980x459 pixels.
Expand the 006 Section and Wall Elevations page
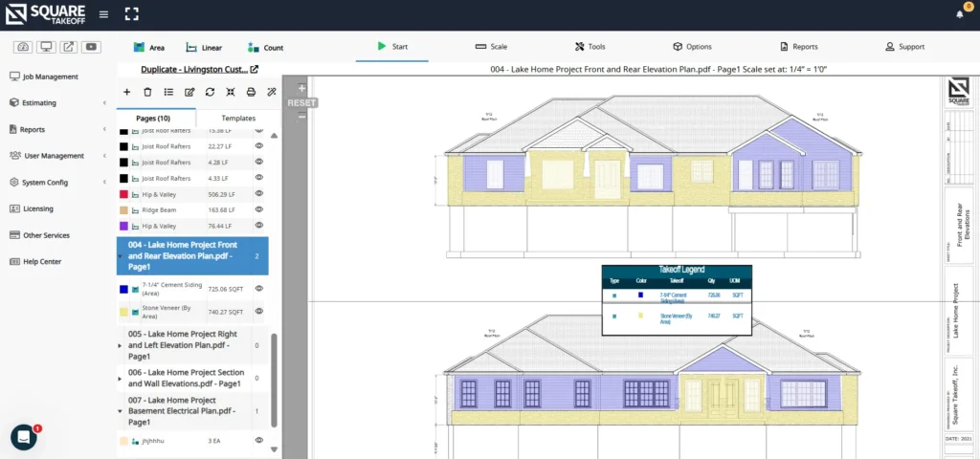pos(120,379)
